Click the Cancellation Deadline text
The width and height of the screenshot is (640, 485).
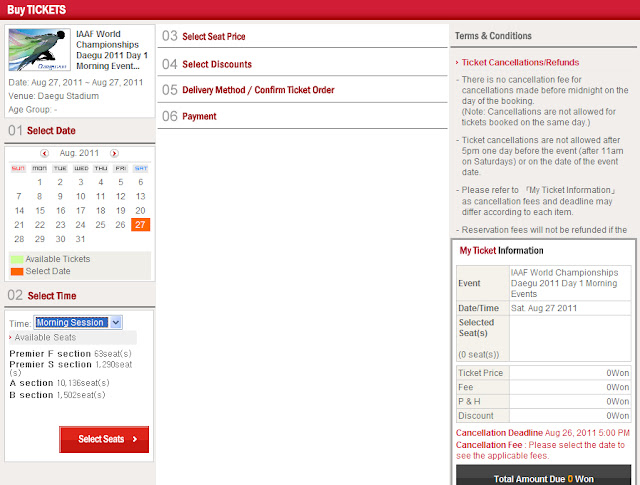tap(543, 433)
